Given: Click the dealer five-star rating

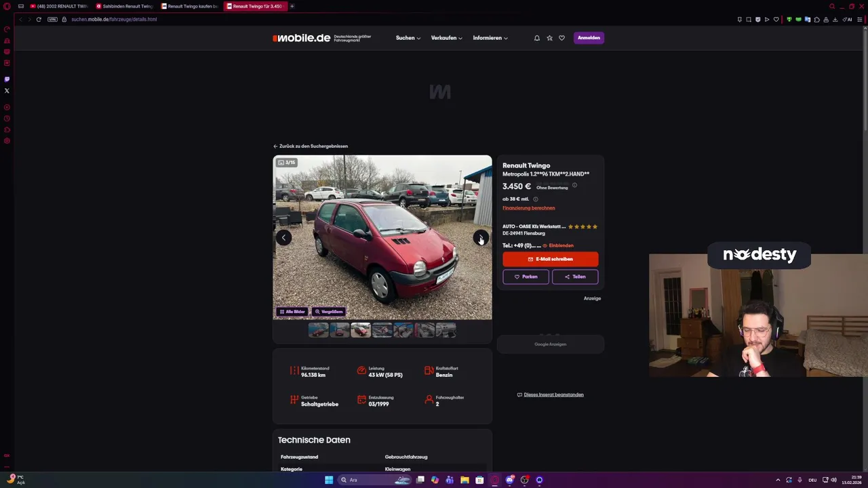Looking at the screenshot, I should tap(583, 226).
